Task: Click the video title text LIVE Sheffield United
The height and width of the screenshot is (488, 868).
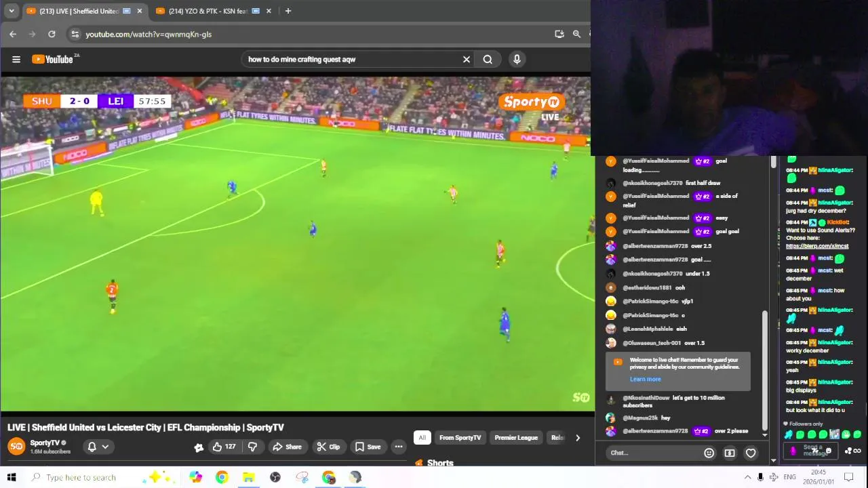Action: pyautogui.click(x=146, y=428)
